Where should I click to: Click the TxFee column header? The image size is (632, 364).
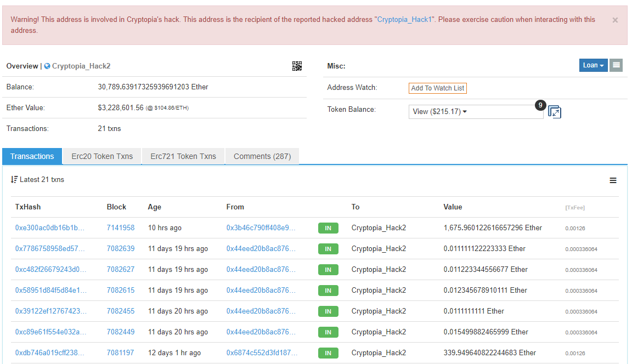click(575, 208)
